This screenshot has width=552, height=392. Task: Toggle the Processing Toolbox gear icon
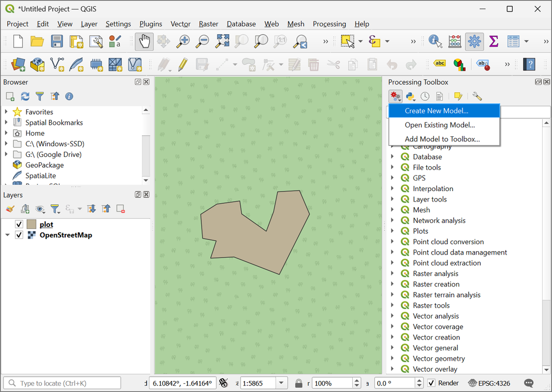(x=474, y=41)
